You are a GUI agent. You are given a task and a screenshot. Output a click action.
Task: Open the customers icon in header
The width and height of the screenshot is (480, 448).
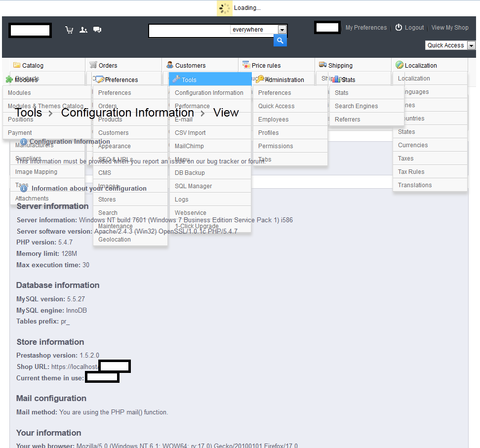(x=83, y=30)
